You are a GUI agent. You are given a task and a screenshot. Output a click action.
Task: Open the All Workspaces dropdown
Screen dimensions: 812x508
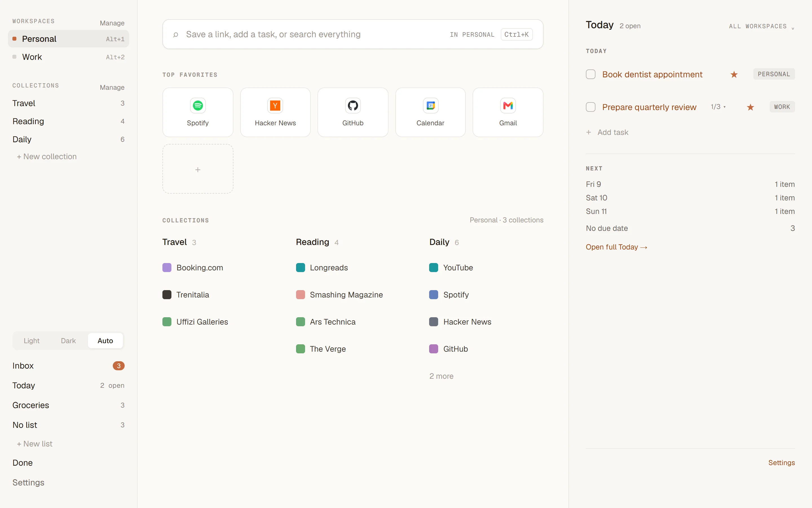(762, 26)
